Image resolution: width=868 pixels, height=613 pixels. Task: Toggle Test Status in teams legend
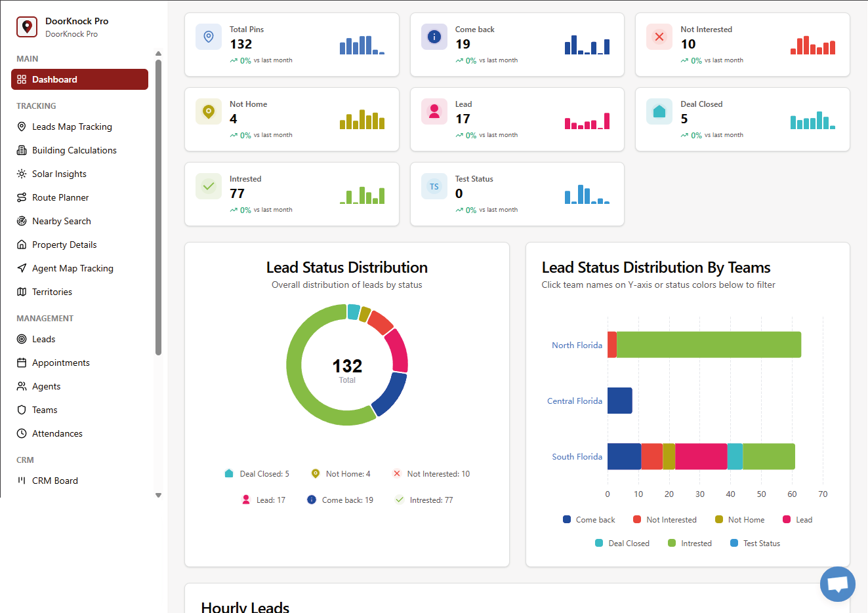[755, 544]
